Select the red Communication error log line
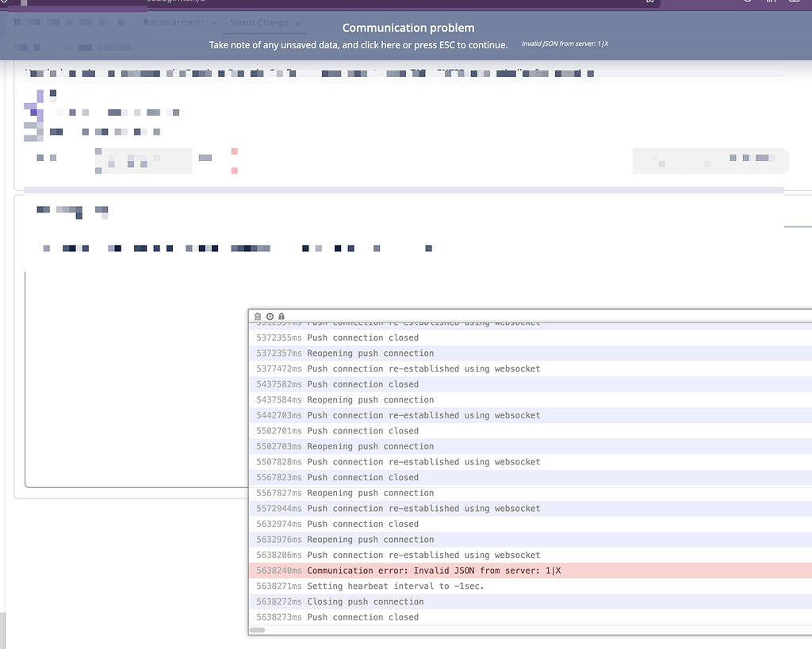This screenshot has width=812, height=649. 530,571
